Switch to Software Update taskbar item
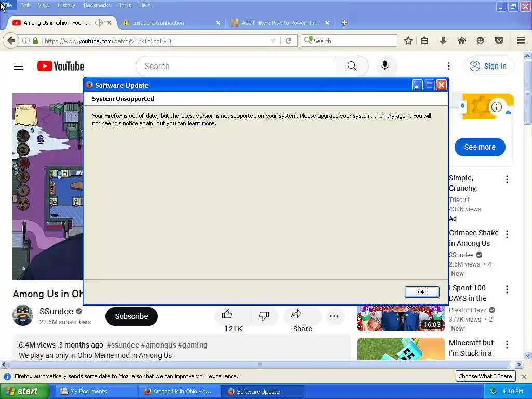This screenshot has width=532, height=399. point(262,391)
